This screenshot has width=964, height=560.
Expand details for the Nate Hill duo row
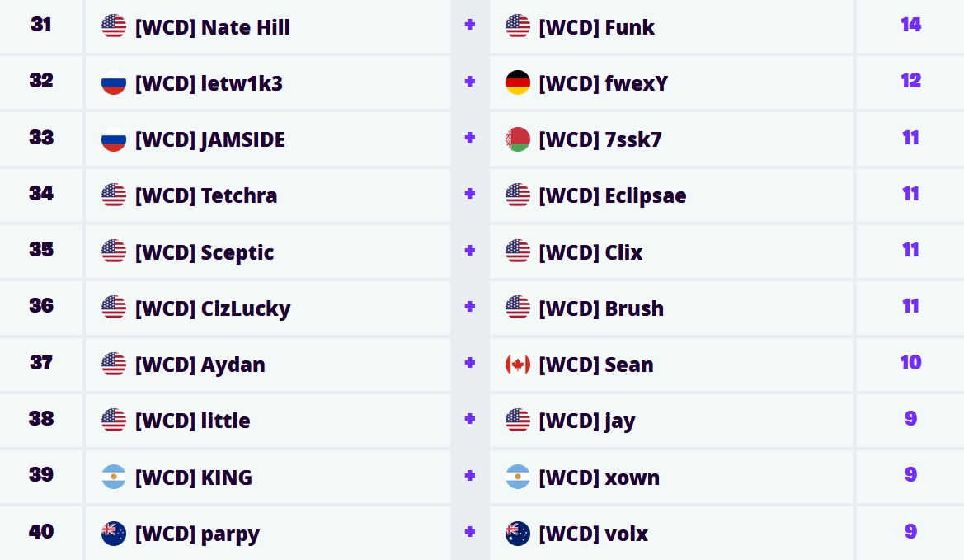[470, 25]
